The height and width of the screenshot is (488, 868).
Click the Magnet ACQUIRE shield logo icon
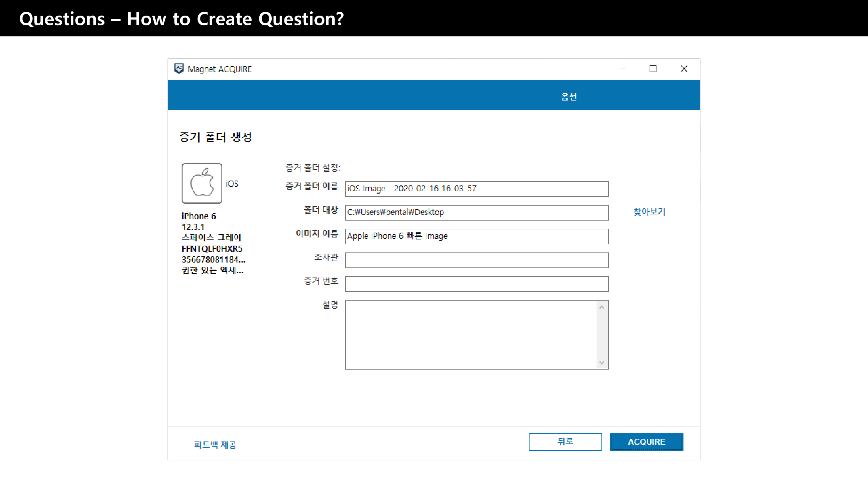point(179,69)
